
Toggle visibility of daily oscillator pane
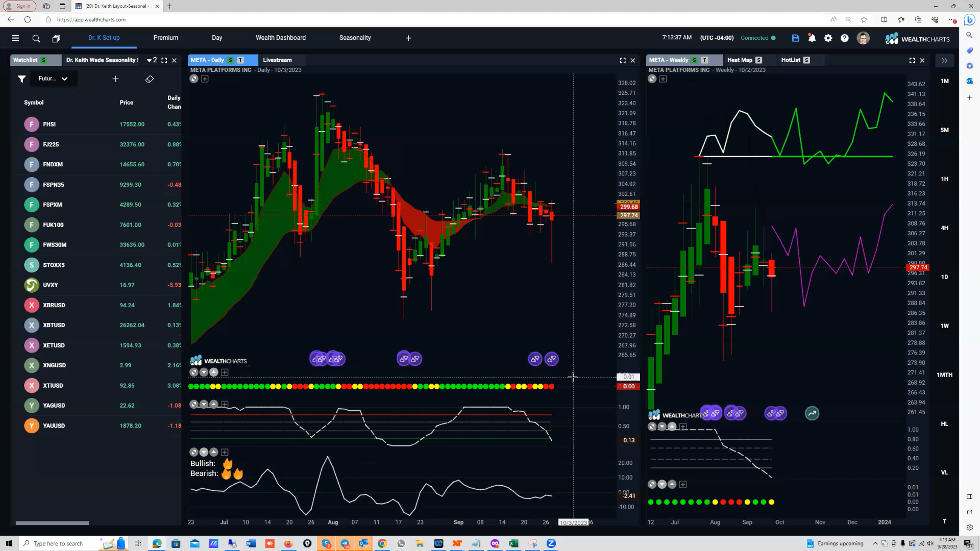(x=193, y=404)
